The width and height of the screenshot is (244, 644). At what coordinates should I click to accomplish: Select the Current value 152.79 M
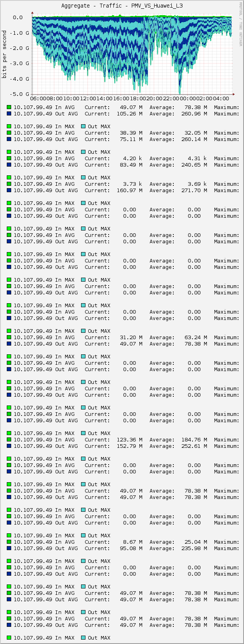click(x=129, y=446)
